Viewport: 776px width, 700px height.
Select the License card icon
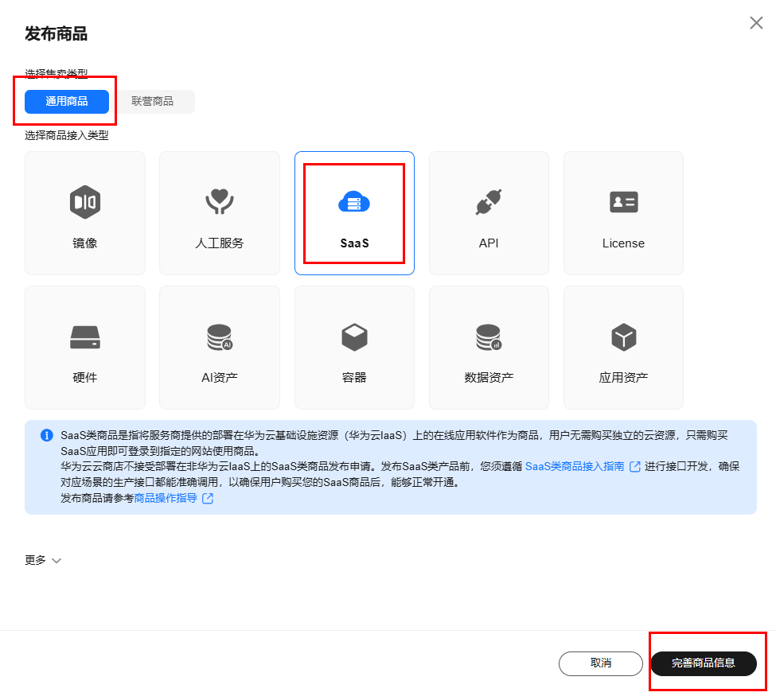(623, 202)
